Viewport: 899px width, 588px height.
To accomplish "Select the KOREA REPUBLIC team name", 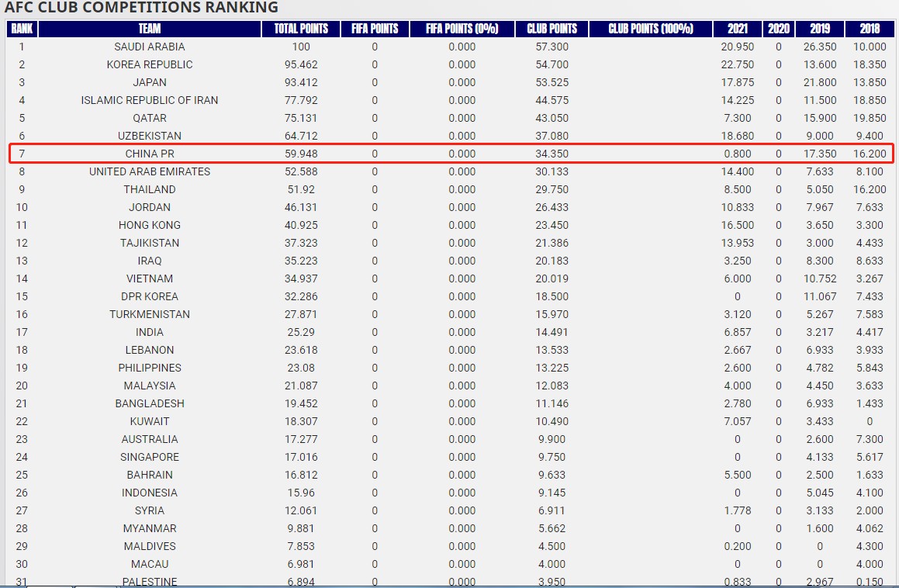I will tap(150, 64).
